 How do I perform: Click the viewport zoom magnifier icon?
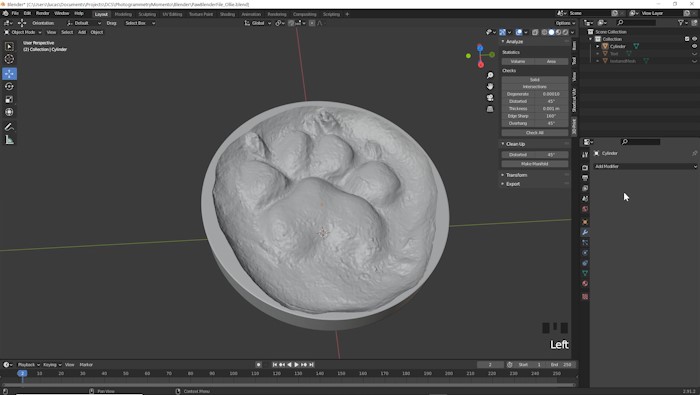coord(490,75)
